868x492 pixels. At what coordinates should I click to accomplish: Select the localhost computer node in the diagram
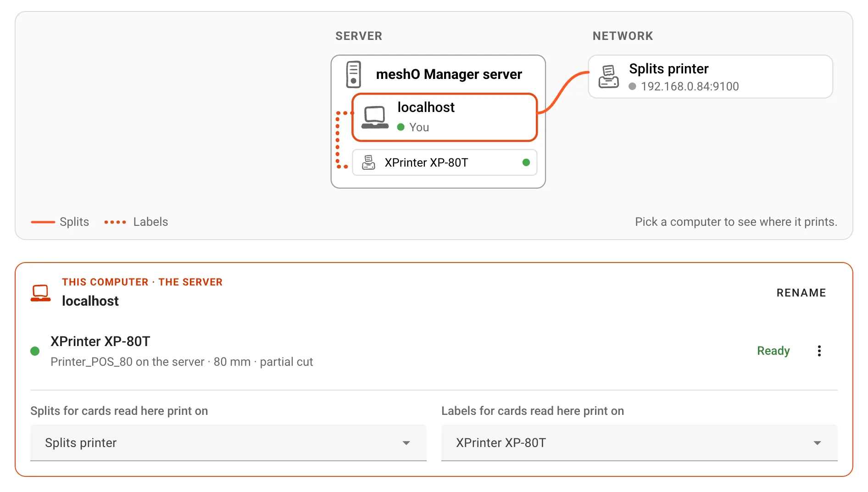(445, 117)
